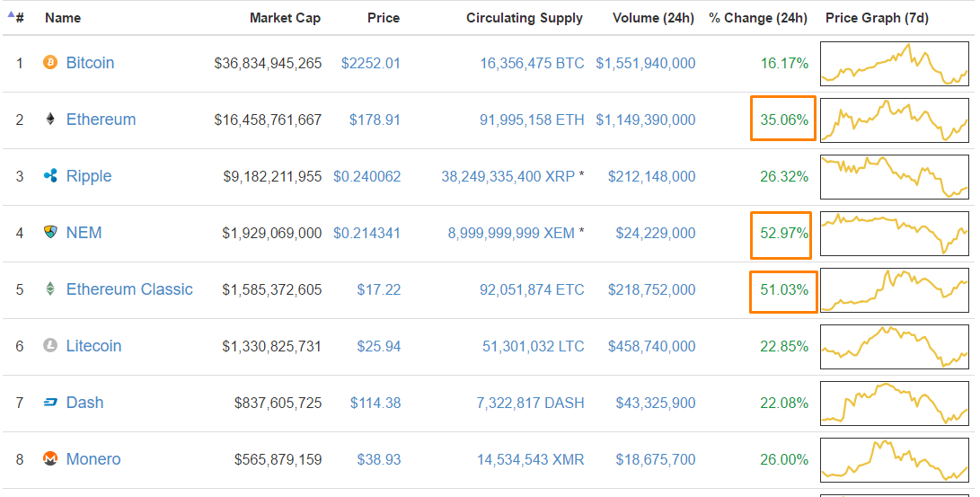Click supply 16,356,475 BTC
The height and width of the screenshot is (497, 980).
pos(532,63)
